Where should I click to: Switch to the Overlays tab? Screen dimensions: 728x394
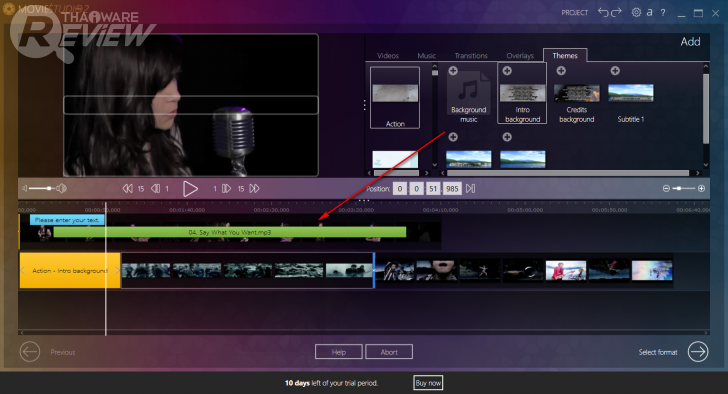tap(520, 56)
